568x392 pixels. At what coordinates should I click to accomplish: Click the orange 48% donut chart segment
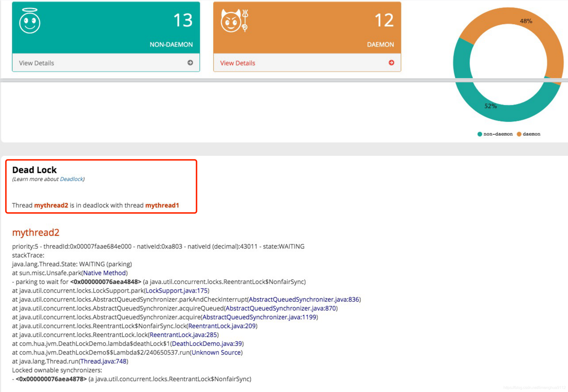(526, 21)
